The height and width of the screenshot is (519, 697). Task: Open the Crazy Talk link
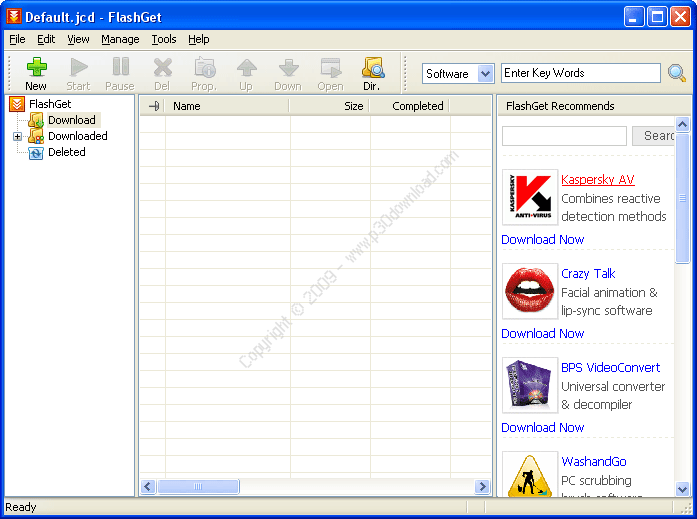pos(588,274)
